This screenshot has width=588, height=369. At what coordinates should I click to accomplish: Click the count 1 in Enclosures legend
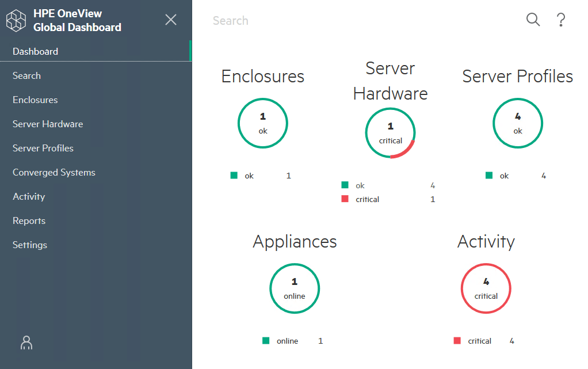pyautogui.click(x=289, y=176)
